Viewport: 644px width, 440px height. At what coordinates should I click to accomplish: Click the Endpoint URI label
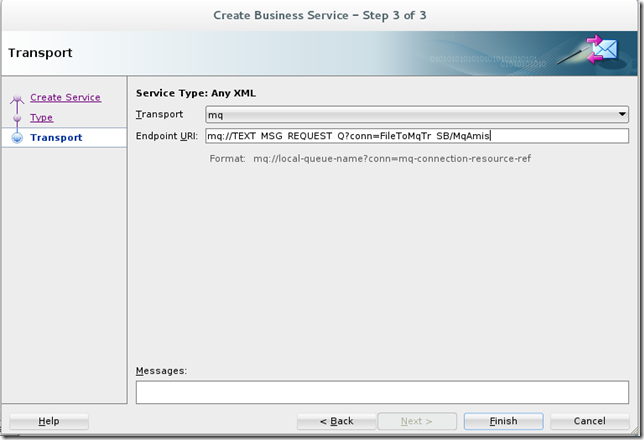[x=165, y=136]
